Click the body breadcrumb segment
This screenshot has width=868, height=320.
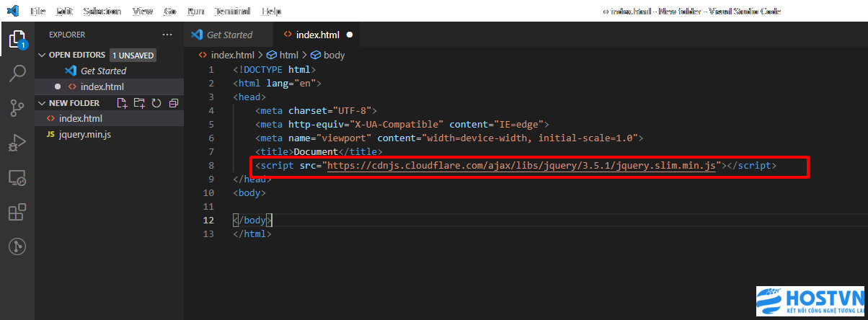tap(334, 55)
